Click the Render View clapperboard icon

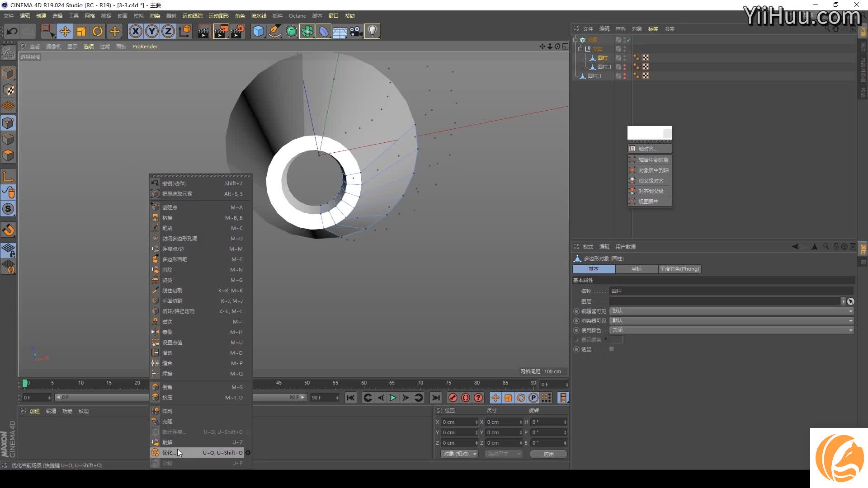click(204, 31)
